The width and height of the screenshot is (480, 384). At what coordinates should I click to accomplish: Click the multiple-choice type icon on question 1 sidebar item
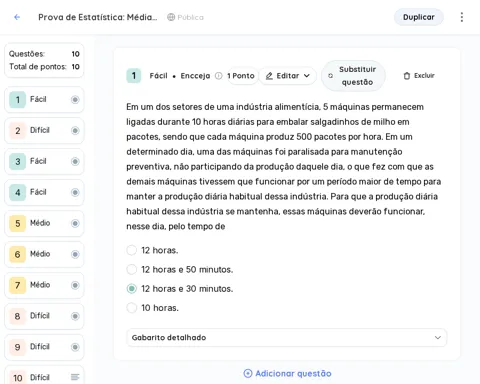tap(75, 99)
